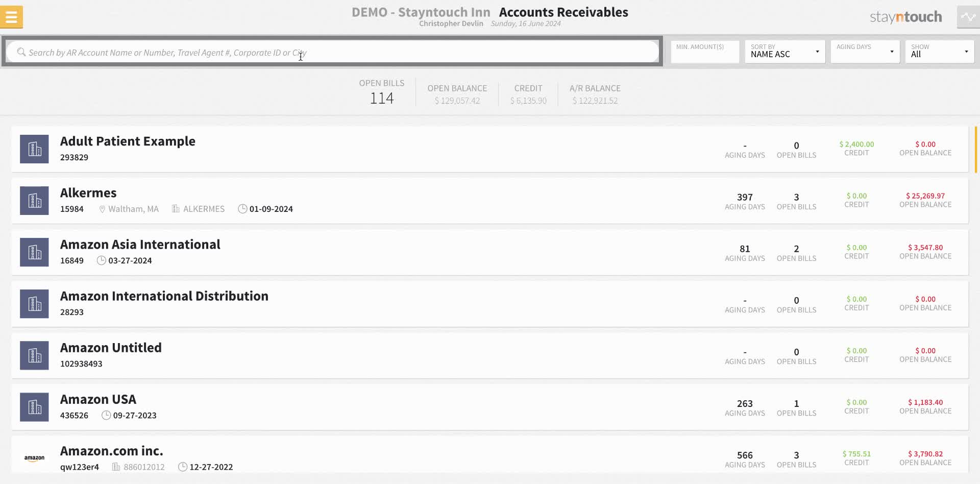Click the search magnifier icon

click(21, 52)
